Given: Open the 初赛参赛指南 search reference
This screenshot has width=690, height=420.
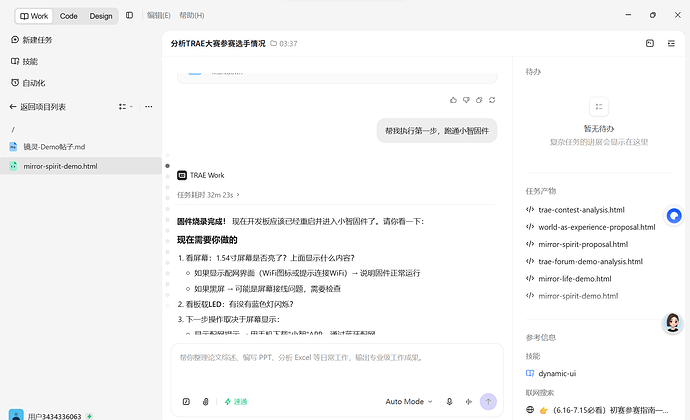Looking at the screenshot, I should [598, 410].
